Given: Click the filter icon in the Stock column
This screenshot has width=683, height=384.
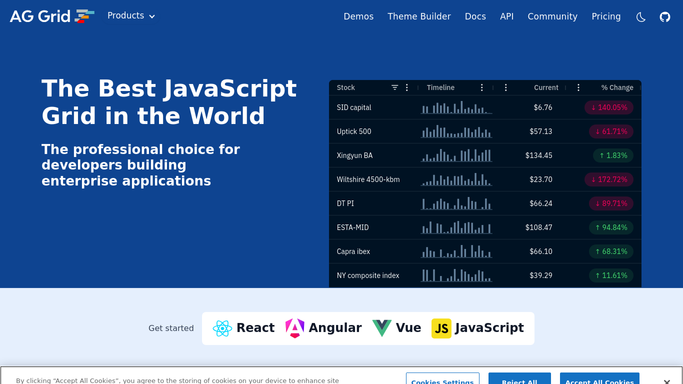Looking at the screenshot, I should tap(395, 88).
